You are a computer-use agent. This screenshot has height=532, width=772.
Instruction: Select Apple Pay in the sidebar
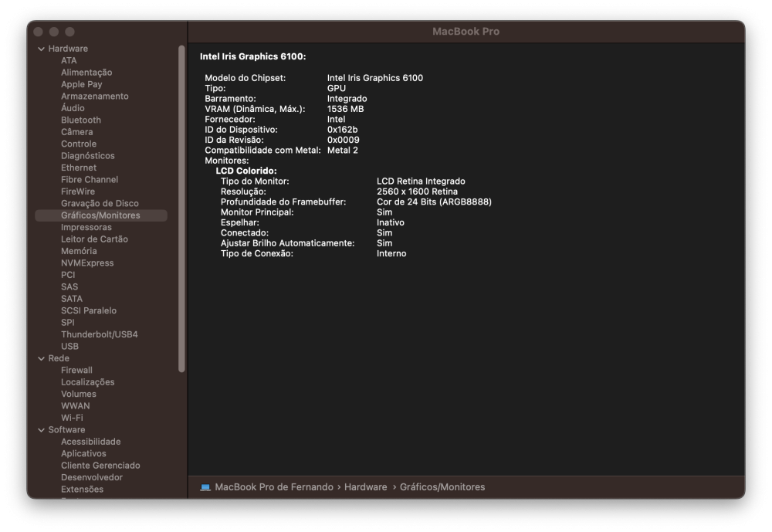(82, 84)
